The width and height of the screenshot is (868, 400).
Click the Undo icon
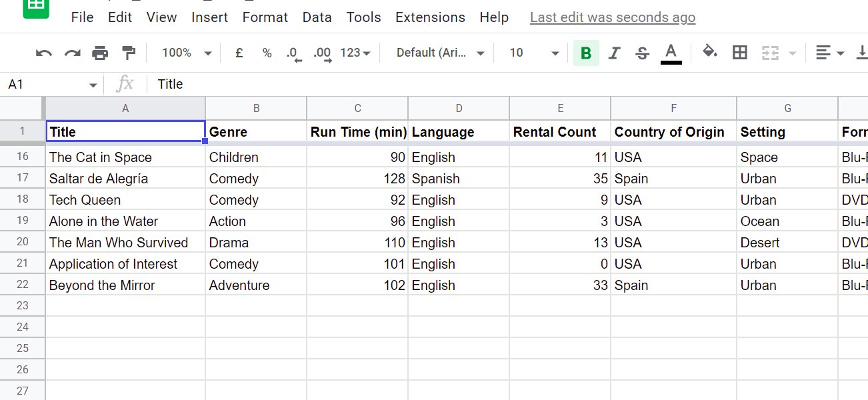[43, 52]
